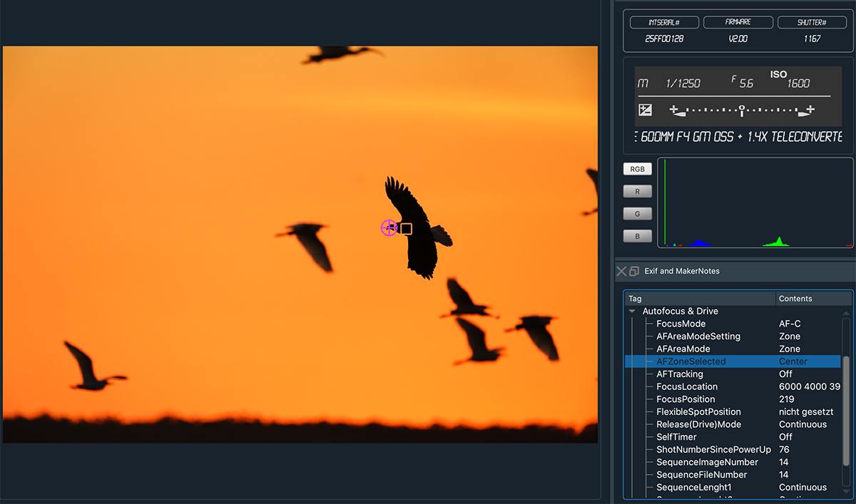Click the shutter speed 1/1250
The width and height of the screenshot is (856, 504).
pos(683,83)
